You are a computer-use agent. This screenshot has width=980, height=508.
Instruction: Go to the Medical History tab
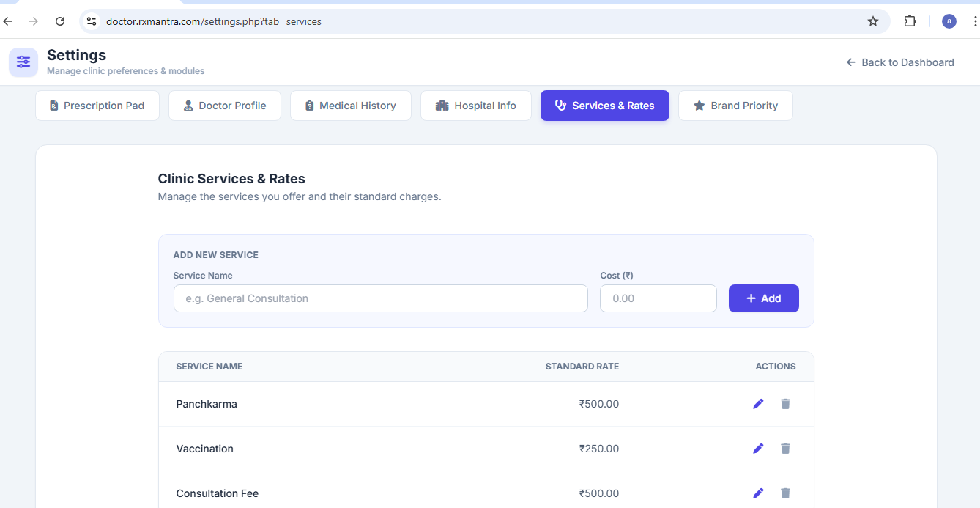coord(351,106)
